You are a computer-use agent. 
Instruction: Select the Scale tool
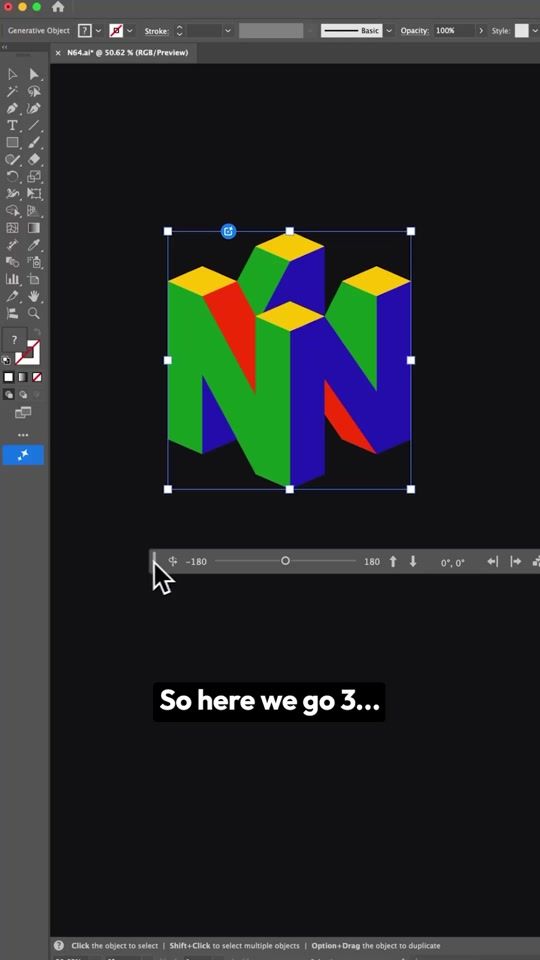(x=34, y=177)
